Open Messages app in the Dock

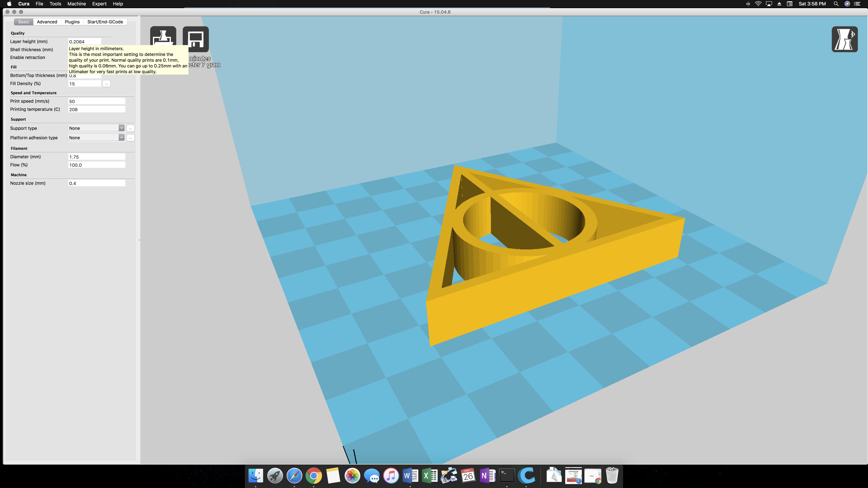(x=372, y=475)
